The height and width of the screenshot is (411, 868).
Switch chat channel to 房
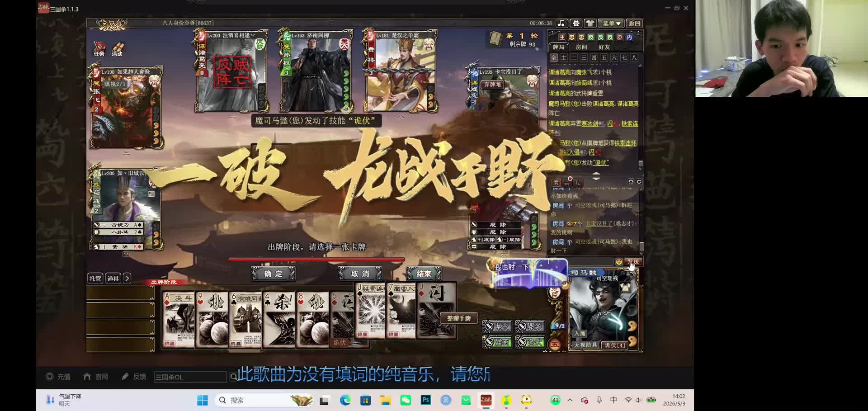click(x=557, y=183)
